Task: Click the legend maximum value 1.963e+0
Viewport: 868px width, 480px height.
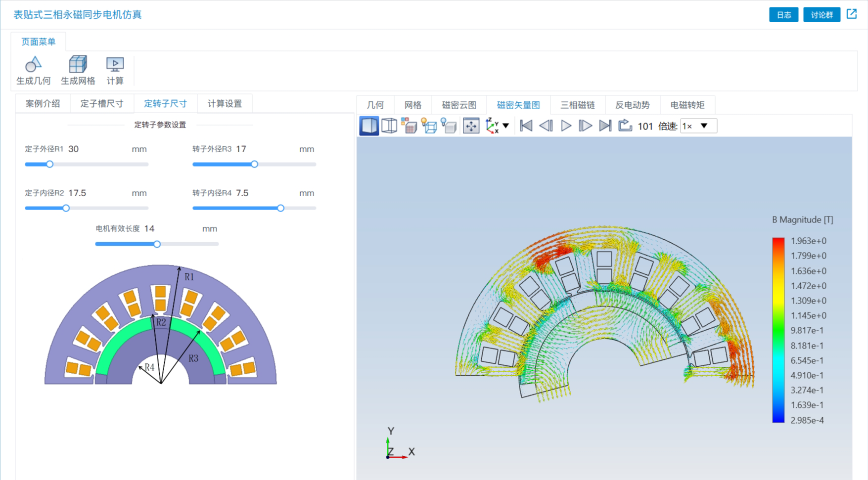Action: point(808,241)
